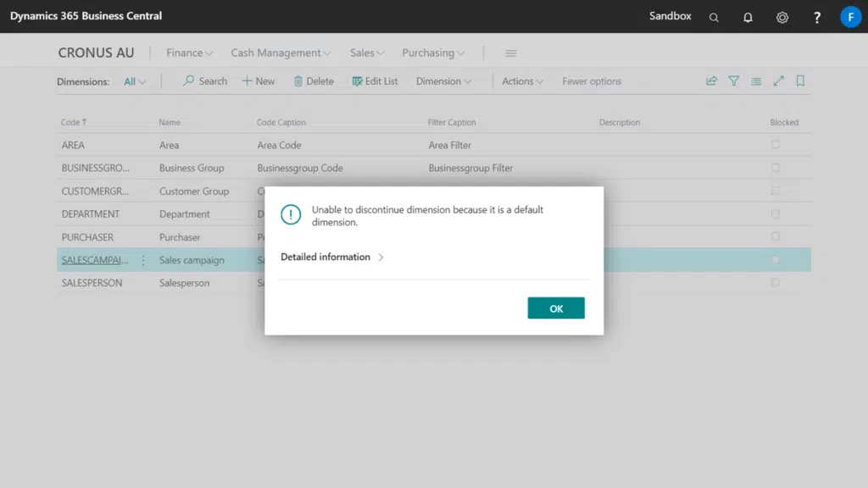This screenshot has height=488, width=868.
Task: Click the share icon in the toolbar
Action: click(711, 81)
